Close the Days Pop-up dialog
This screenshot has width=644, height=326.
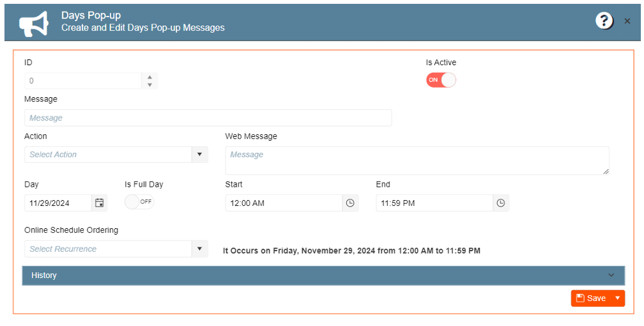(x=627, y=21)
